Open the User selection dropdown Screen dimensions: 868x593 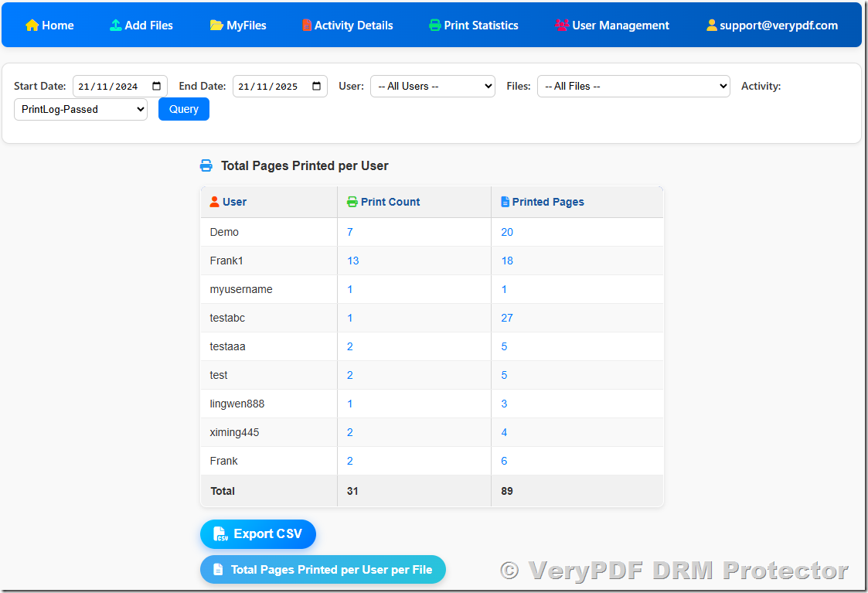432,86
